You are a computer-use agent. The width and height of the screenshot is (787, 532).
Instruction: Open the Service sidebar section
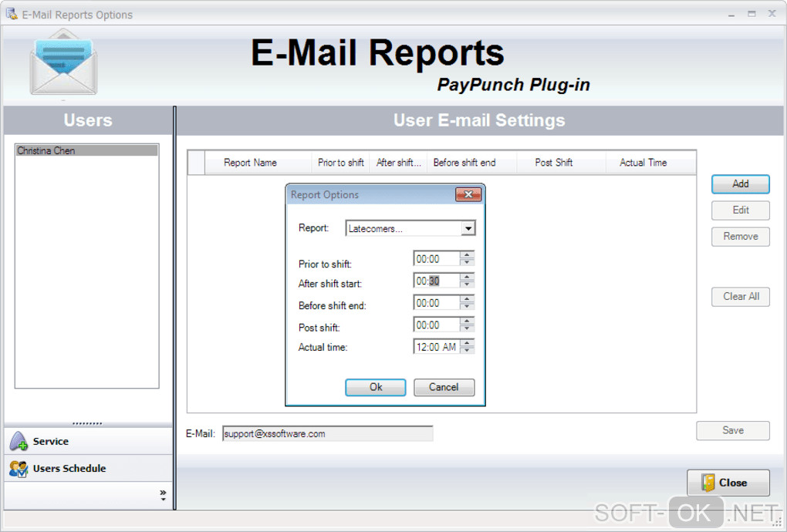tap(88, 441)
